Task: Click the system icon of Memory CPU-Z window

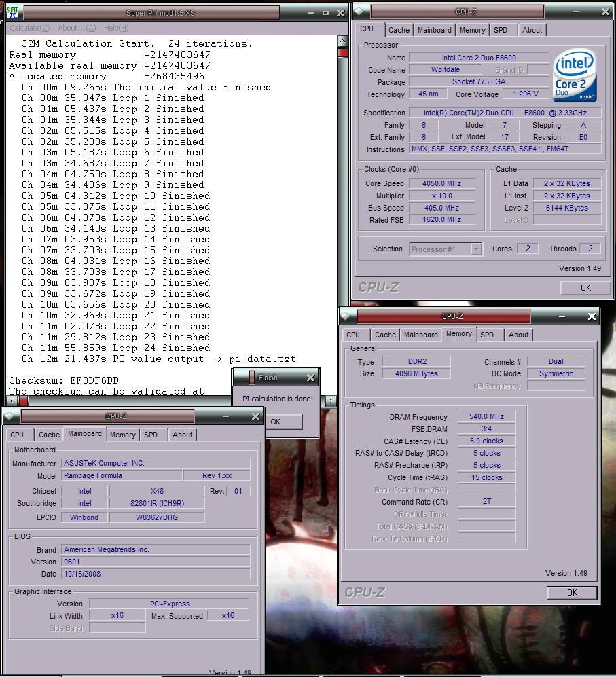Action: coord(346,316)
